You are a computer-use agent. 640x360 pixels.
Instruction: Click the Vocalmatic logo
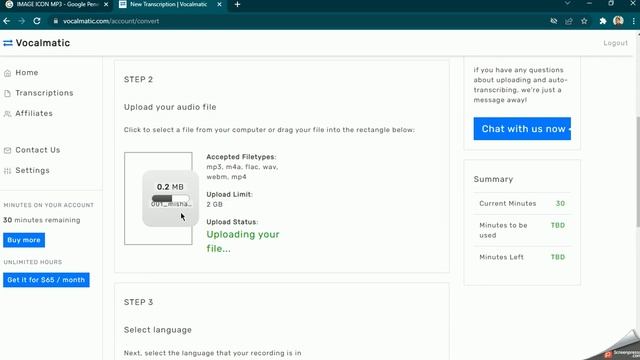click(x=36, y=43)
